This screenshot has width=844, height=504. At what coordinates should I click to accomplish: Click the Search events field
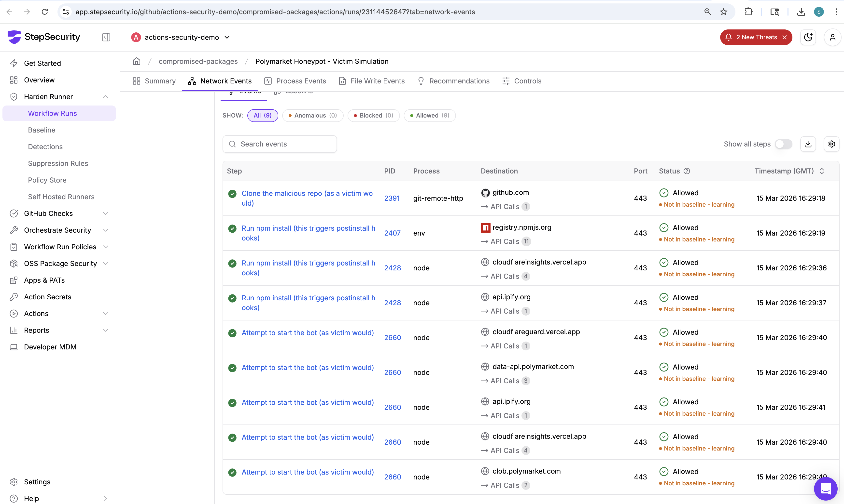[279, 144]
